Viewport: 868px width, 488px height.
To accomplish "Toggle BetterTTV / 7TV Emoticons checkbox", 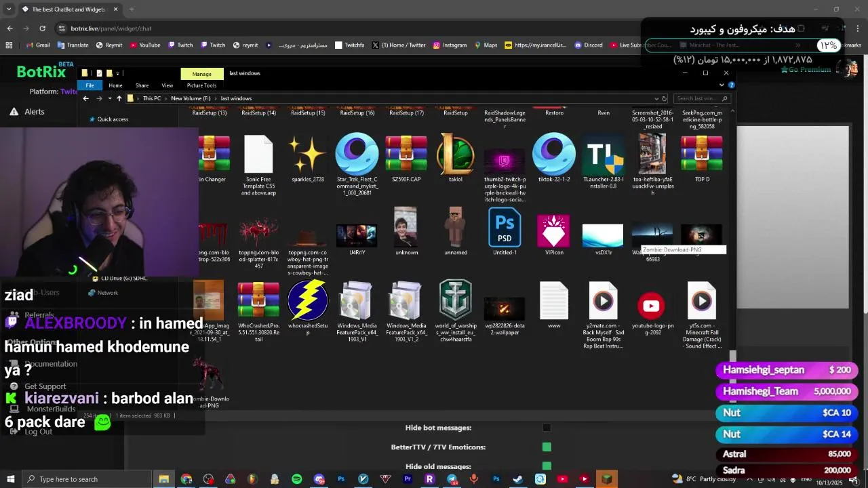I will click(x=547, y=447).
